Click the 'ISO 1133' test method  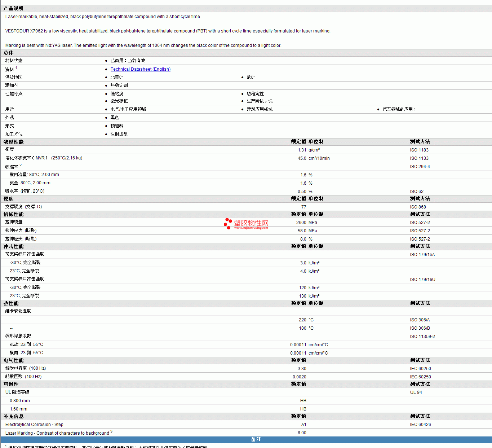(419, 158)
